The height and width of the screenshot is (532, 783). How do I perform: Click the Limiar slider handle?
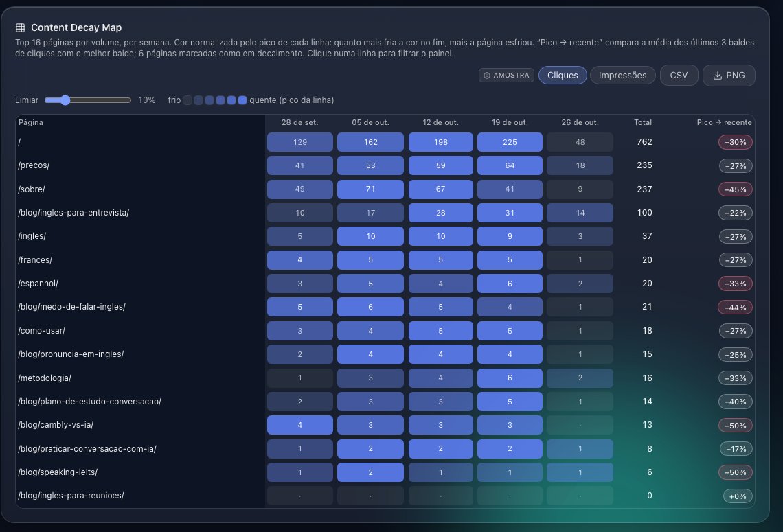tap(65, 100)
